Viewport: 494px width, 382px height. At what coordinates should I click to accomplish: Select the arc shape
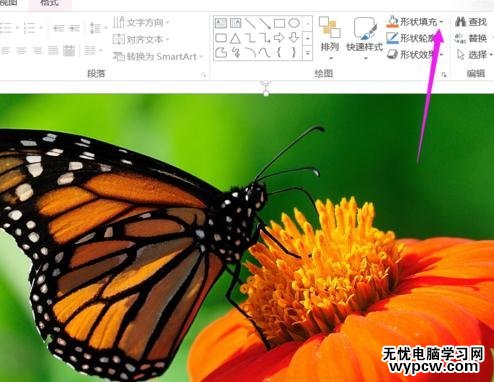[250, 52]
